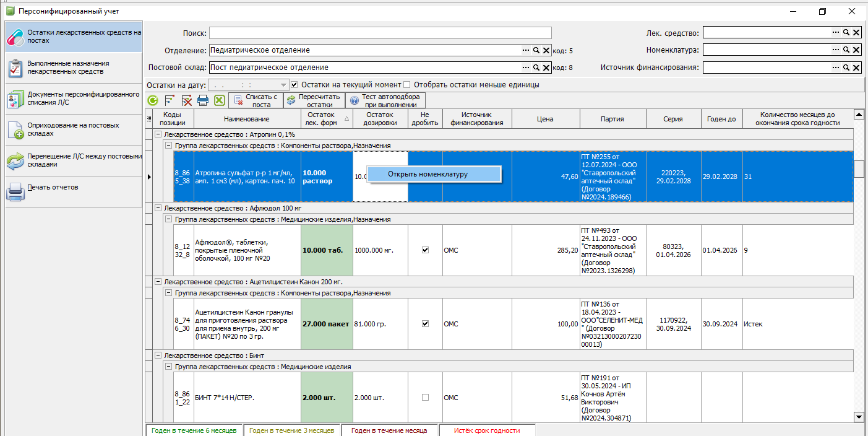Click the expand tree grouping icon
The image size is (868, 436).
(x=169, y=100)
